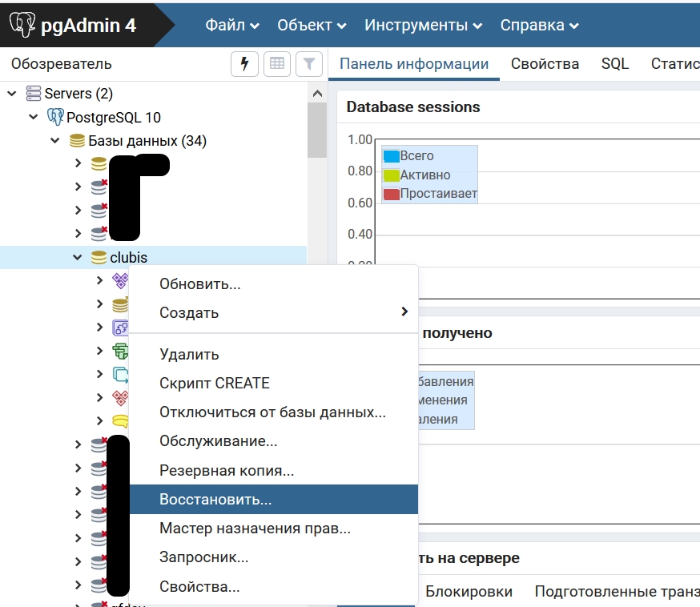Click the browser scrollbar up arrow
The height and width of the screenshot is (607, 700).
(317, 93)
